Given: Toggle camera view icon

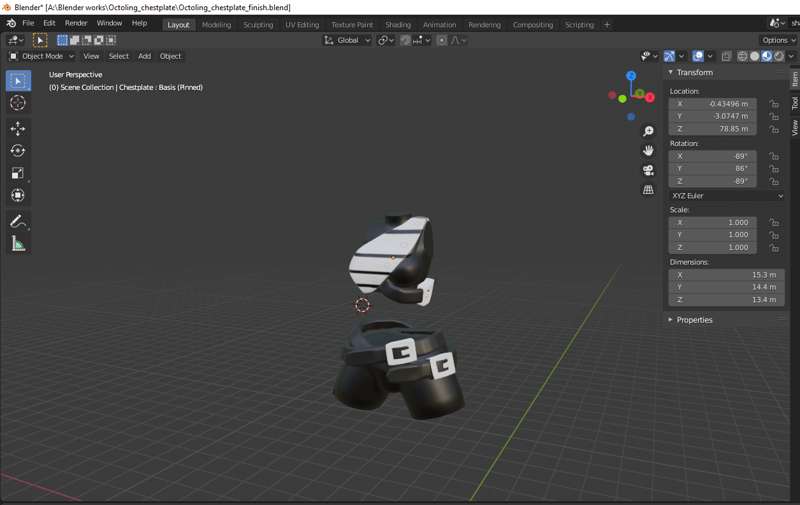Looking at the screenshot, I should (648, 170).
